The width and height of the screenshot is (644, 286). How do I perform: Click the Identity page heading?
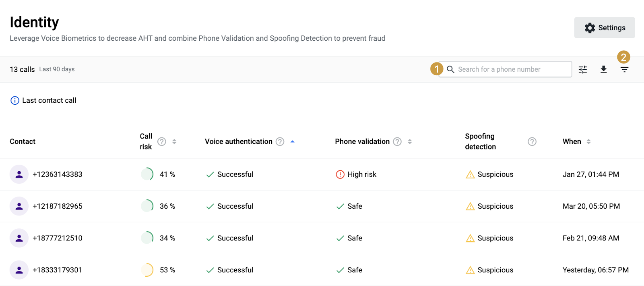pyautogui.click(x=34, y=22)
